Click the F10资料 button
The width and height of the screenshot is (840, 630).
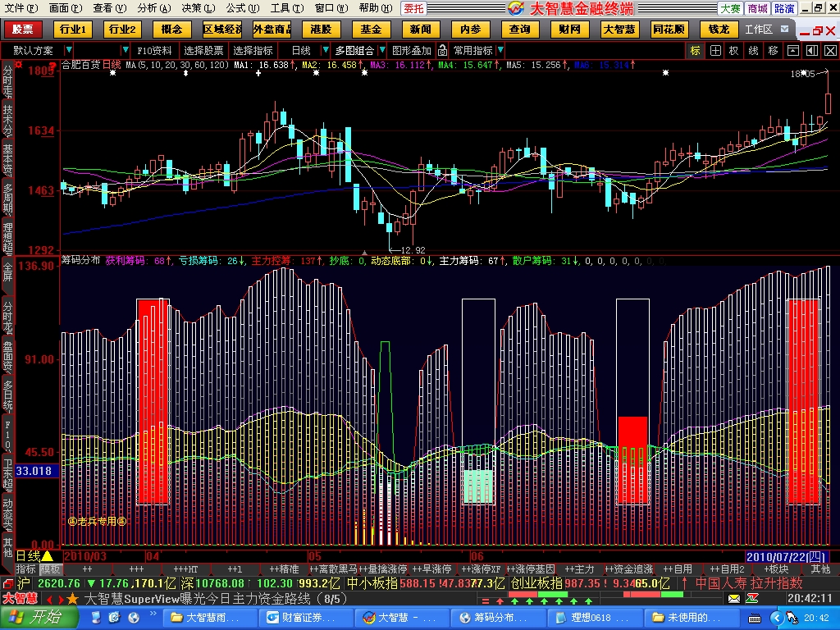point(154,51)
